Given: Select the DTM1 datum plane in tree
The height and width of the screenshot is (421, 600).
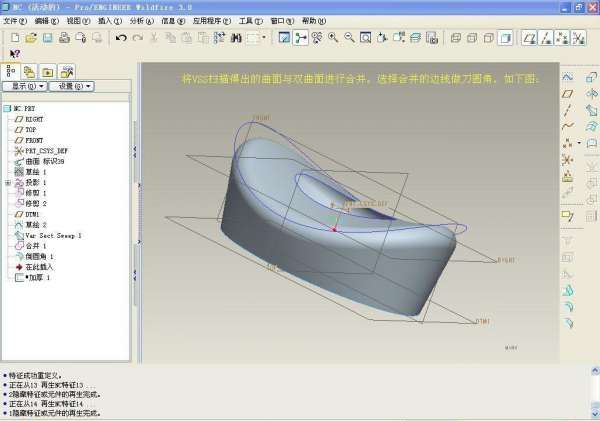Looking at the screenshot, I should click(x=27, y=214).
